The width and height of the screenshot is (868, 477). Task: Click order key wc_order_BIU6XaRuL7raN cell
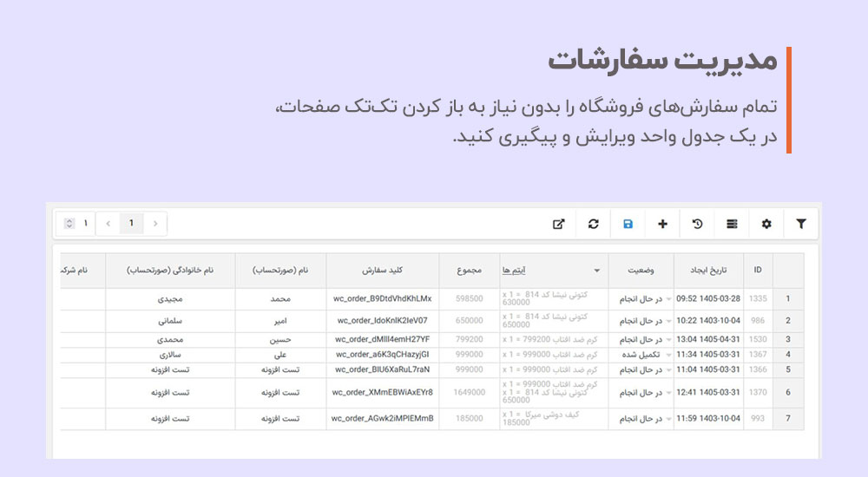point(383,369)
